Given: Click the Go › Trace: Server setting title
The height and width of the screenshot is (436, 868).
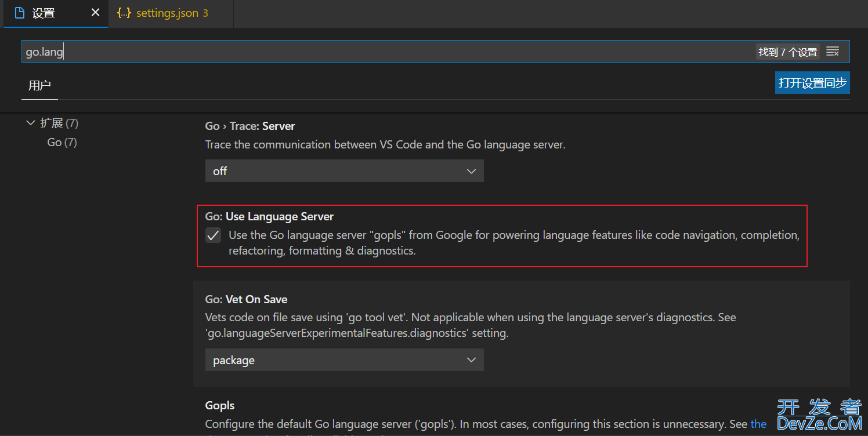Looking at the screenshot, I should coord(250,126).
